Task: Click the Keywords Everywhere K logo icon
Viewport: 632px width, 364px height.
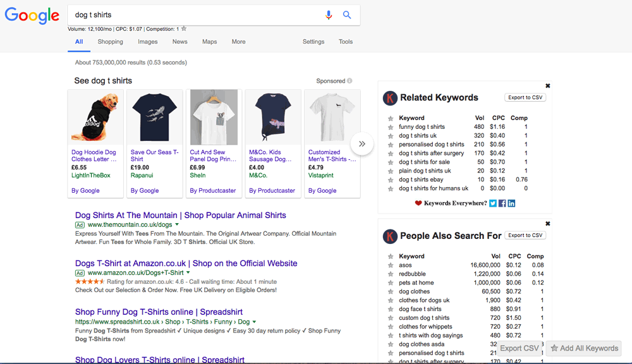Action: (x=391, y=98)
